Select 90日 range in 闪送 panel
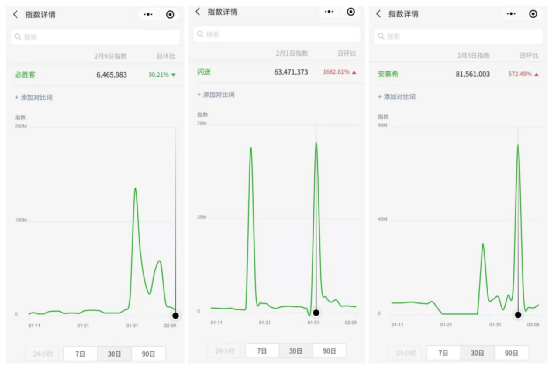553x368 pixels. (x=329, y=351)
